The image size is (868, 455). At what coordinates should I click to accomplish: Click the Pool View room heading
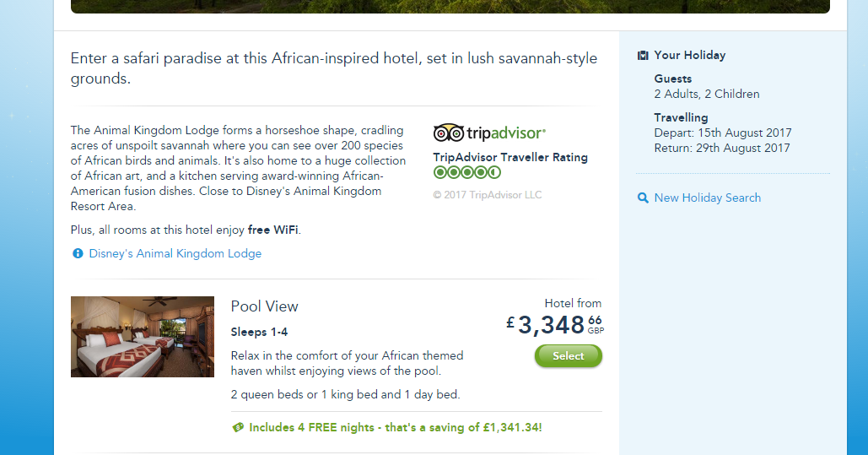click(264, 306)
